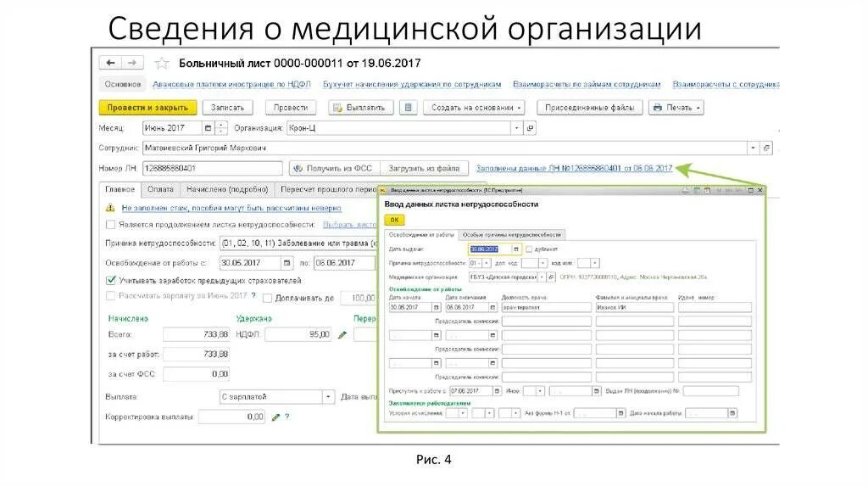868x487 pixels.
Task: Click the Выплатить button
Action: 360,108
